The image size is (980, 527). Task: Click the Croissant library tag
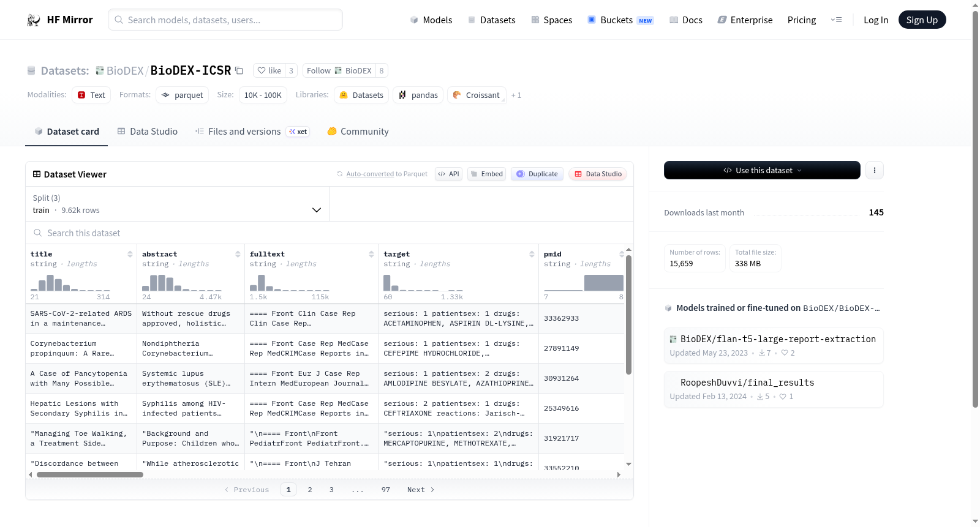(477, 95)
